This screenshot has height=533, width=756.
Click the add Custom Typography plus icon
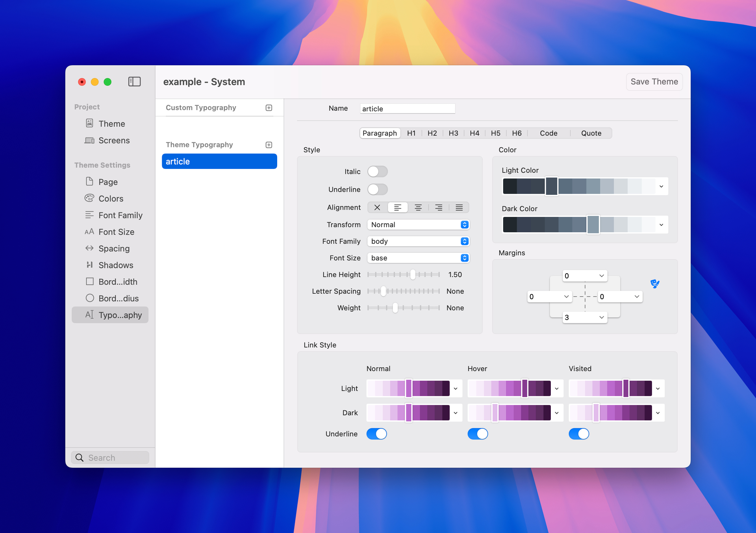[x=269, y=108]
